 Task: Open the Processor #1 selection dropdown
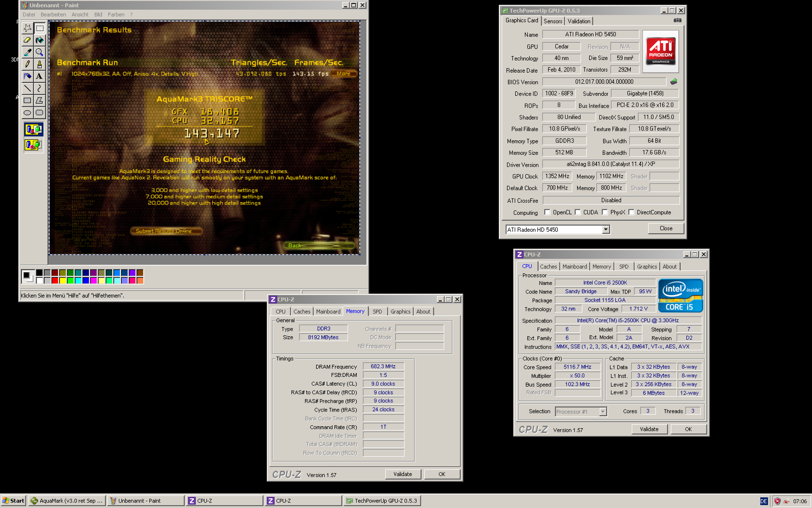tap(603, 411)
